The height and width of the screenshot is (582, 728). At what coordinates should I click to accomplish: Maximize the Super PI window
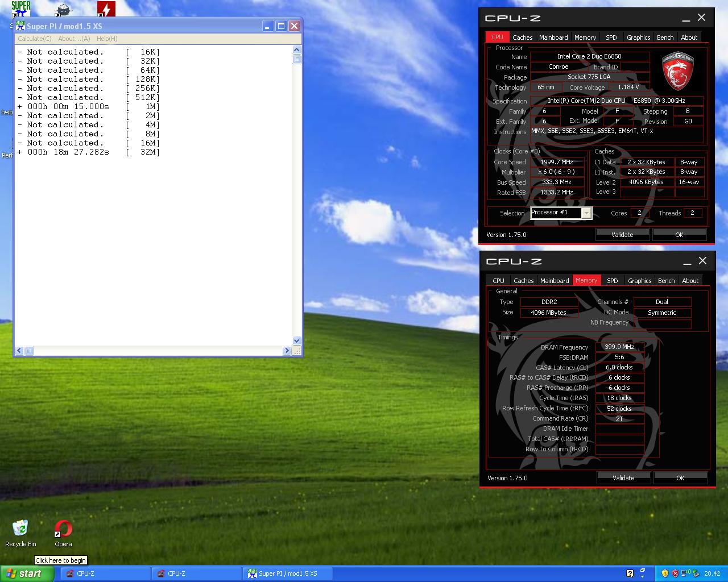[x=281, y=26]
